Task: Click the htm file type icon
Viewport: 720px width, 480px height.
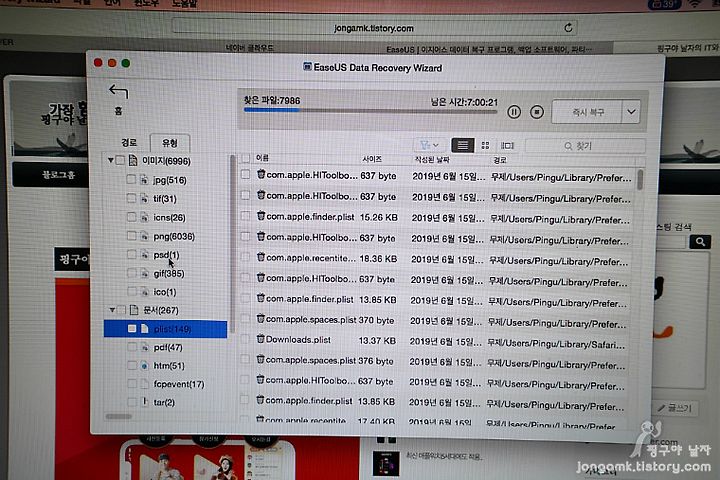Action: (x=144, y=366)
